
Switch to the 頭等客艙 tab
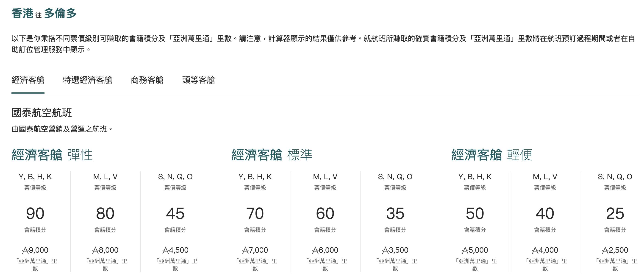199,80
